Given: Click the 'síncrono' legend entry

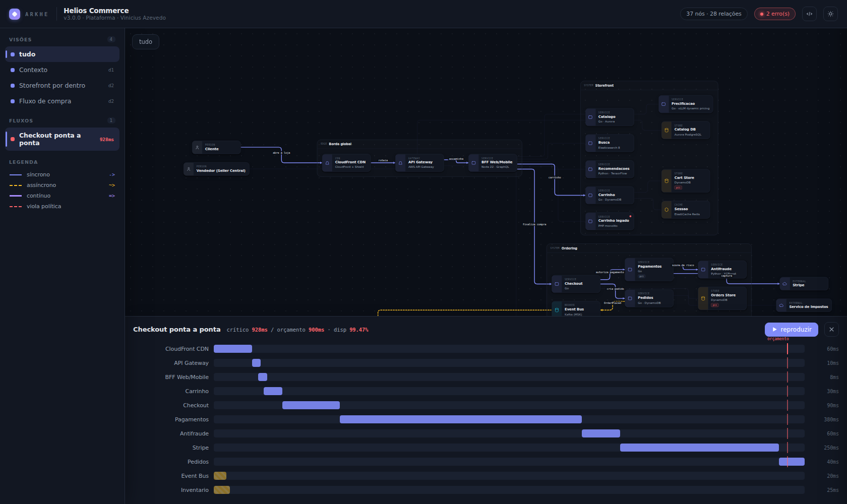Looking at the screenshot, I should click(62, 175).
